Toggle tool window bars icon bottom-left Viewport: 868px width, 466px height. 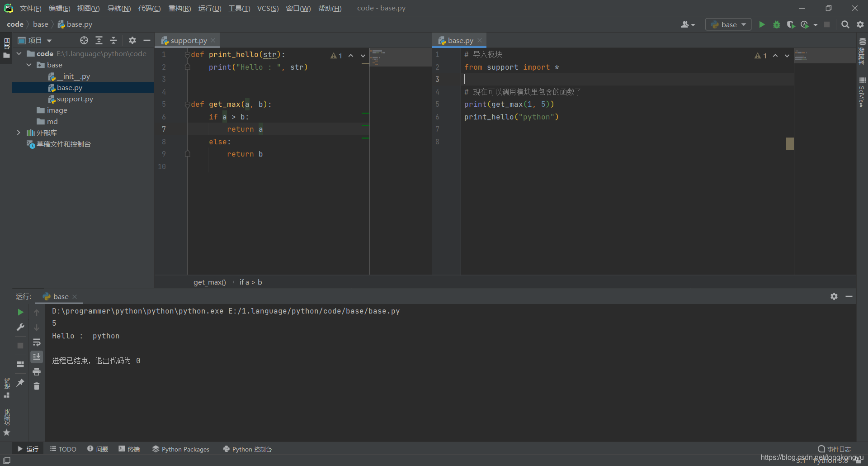tap(7, 460)
